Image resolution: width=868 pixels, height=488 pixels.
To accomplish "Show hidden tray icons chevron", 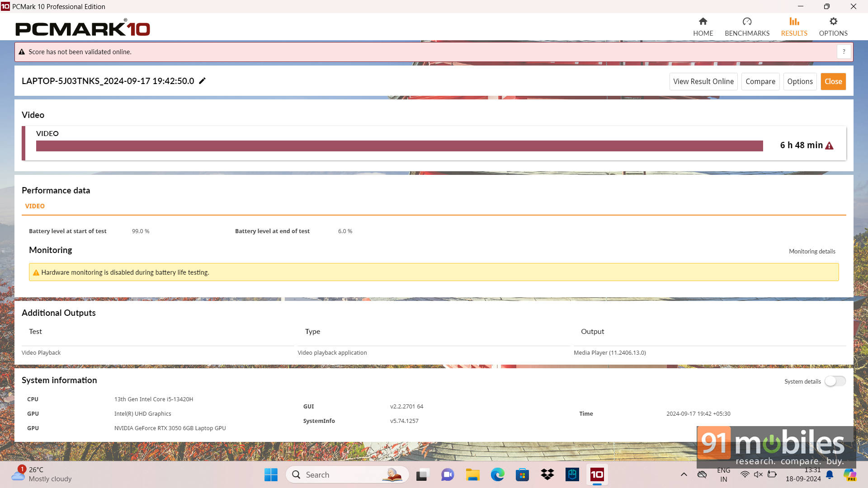I will [684, 474].
